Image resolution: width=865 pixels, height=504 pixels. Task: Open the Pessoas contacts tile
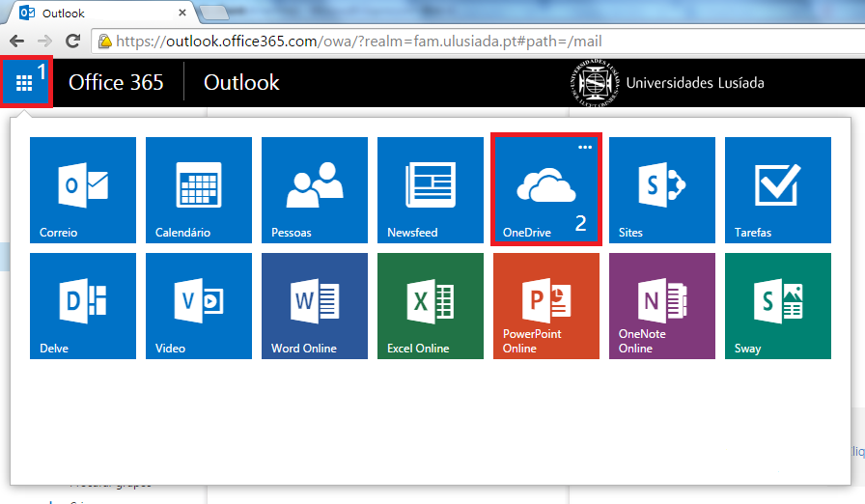pyautogui.click(x=315, y=190)
